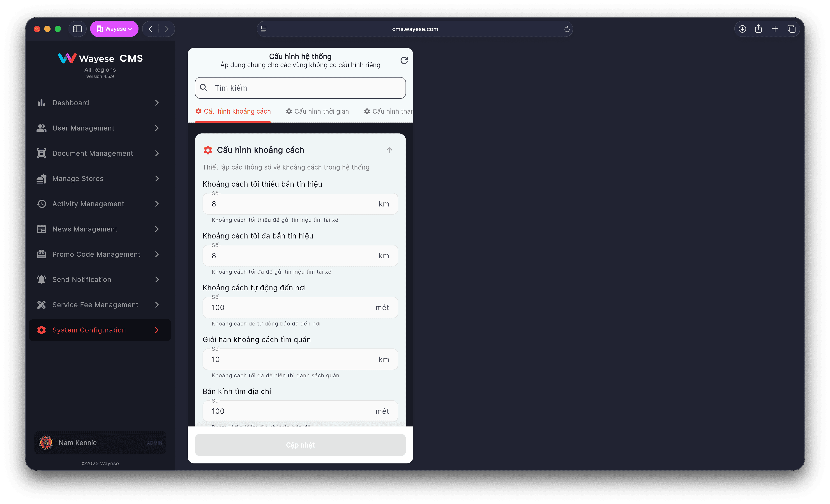Open the Wayese tab group dropdown
The height and width of the screenshot is (504, 830).
(114, 29)
